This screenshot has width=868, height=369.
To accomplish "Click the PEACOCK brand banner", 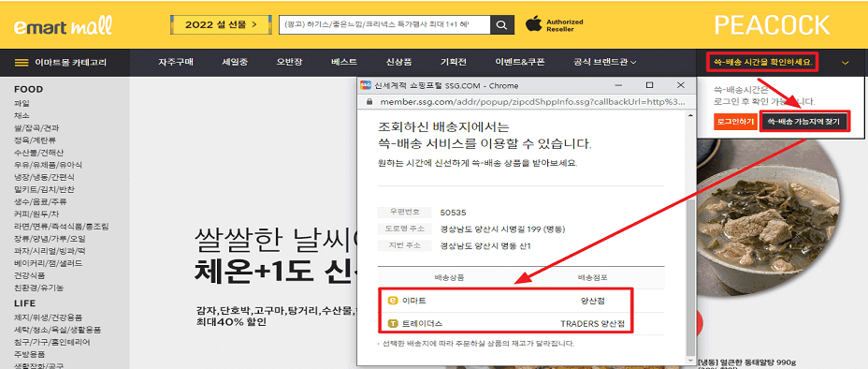I will coord(773,25).
